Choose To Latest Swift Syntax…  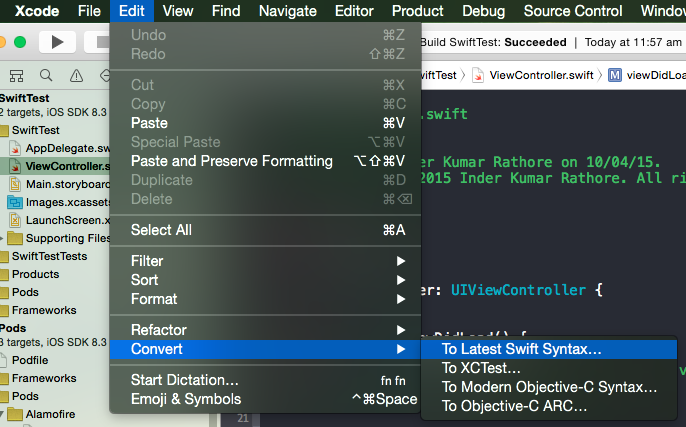click(522, 350)
